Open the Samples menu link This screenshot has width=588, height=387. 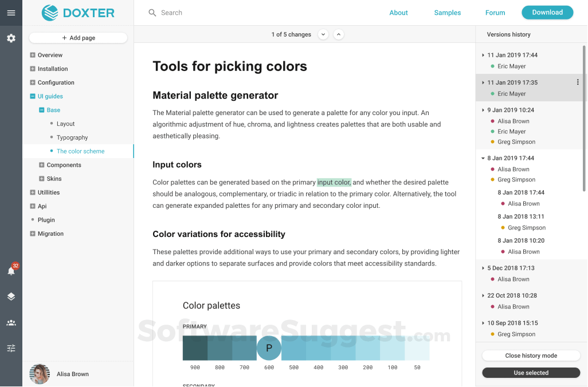pyautogui.click(x=447, y=13)
